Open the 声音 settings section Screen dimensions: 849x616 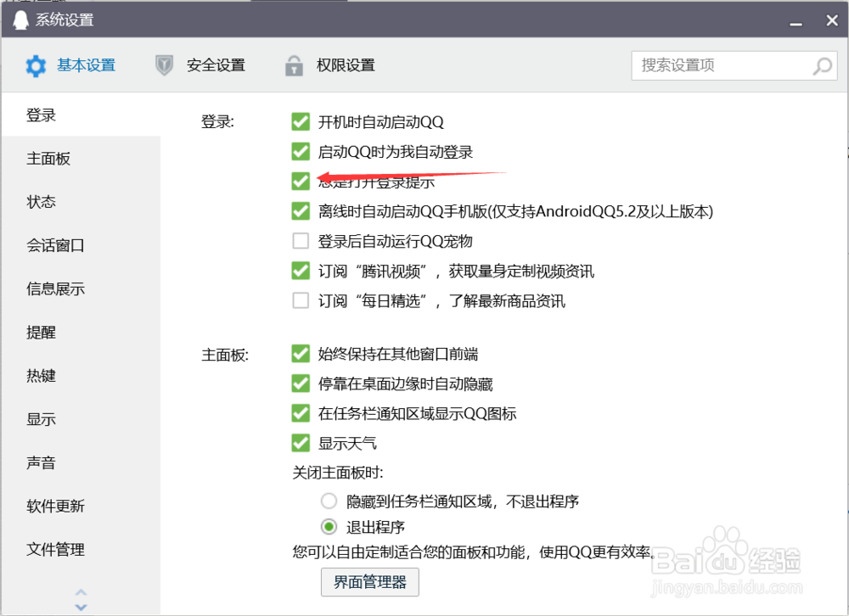[x=41, y=462]
